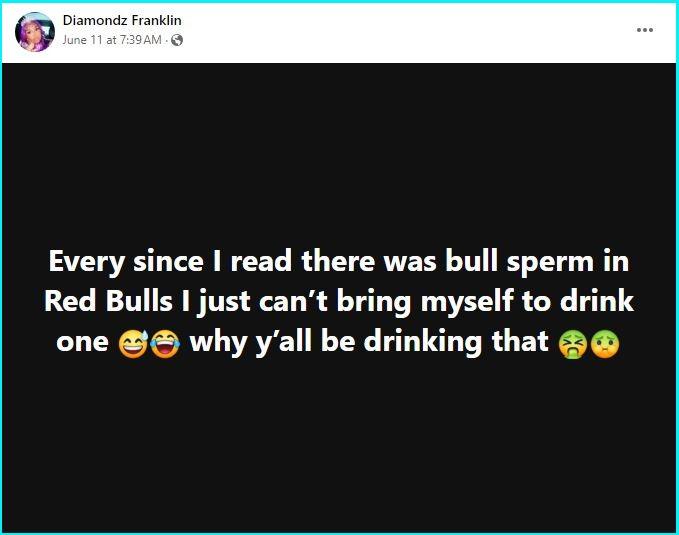Click the word "drink" ending the second line
This screenshot has width=679, height=535.
(597, 301)
